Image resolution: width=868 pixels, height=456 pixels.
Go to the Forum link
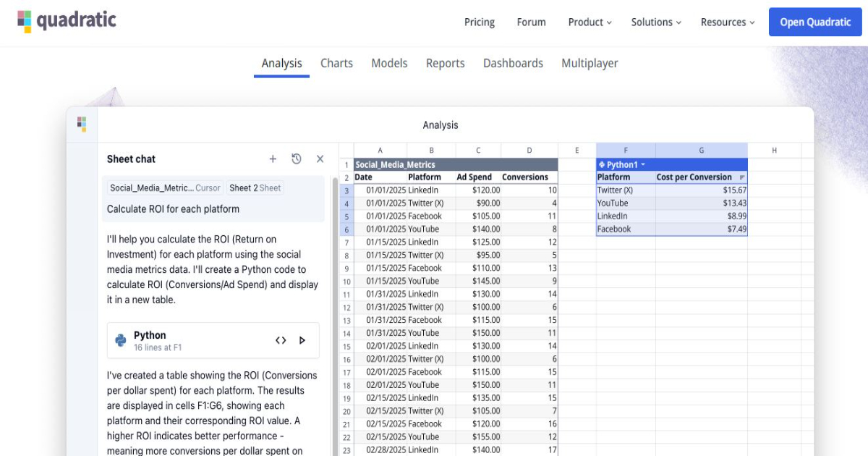coord(531,22)
